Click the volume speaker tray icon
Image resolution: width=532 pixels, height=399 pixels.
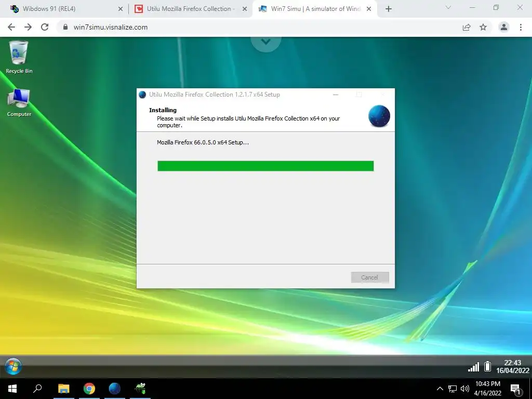coord(465,389)
